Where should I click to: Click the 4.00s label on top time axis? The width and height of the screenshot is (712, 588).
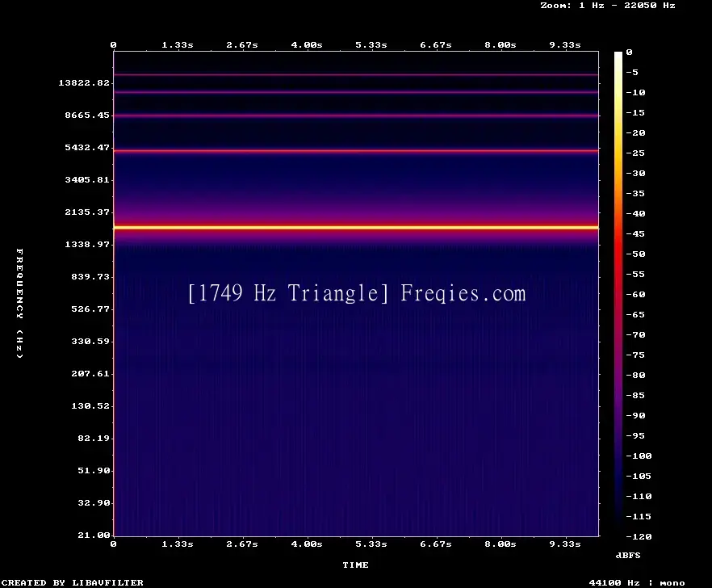pyautogui.click(x=307, y=45)
